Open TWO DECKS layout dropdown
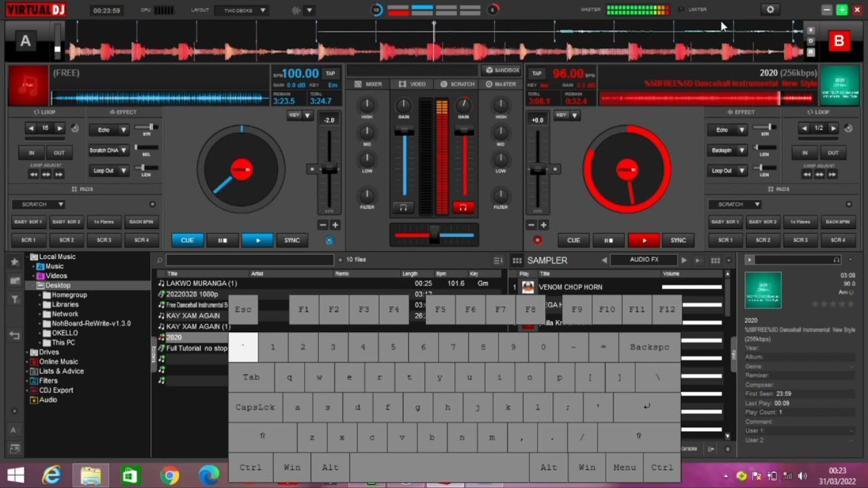Image resolution: width=868 pixels, height=488 pixels. tap(242, 10)
